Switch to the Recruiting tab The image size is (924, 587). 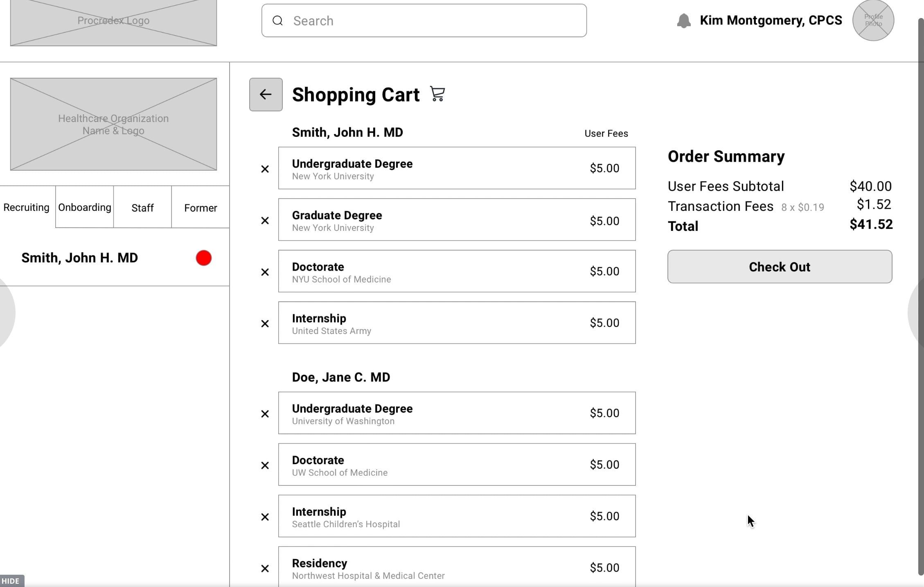click(27, 208)
